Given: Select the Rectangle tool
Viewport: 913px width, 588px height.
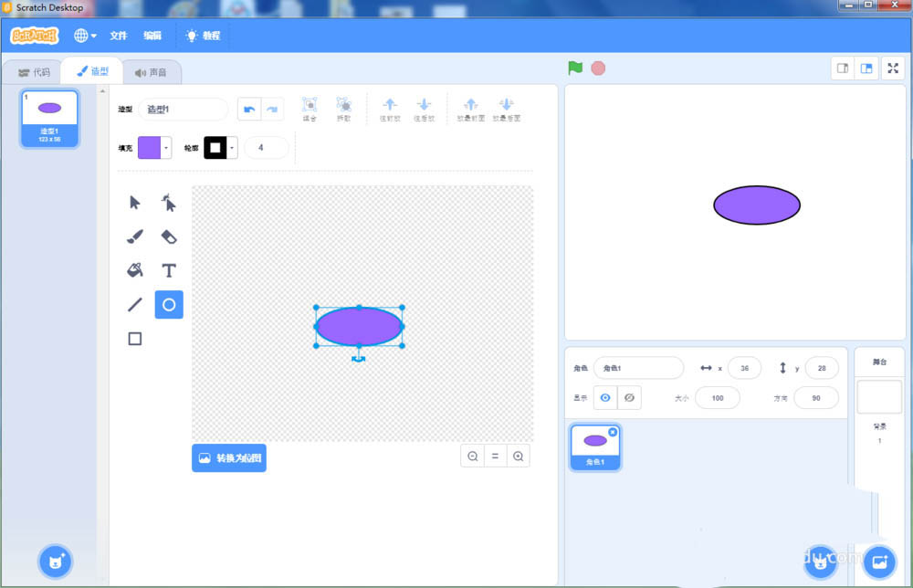Looking at the screenshot, I should (134, 338).
